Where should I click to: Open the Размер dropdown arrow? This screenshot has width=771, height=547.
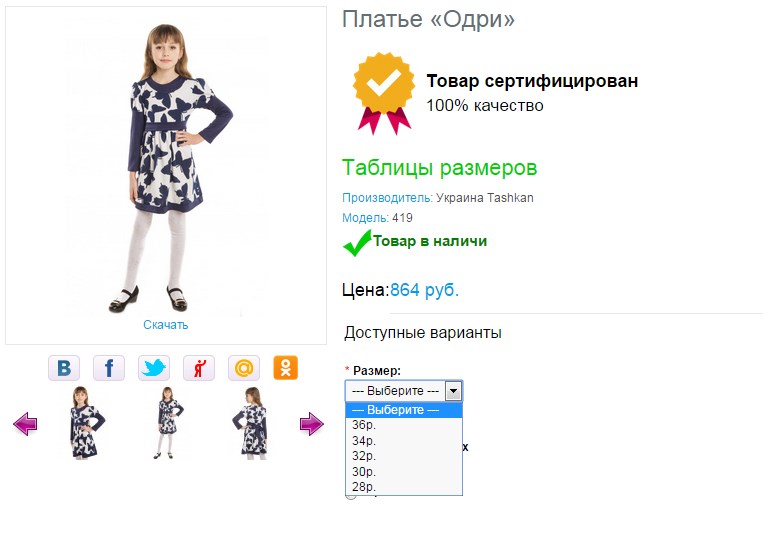[453, 391]
